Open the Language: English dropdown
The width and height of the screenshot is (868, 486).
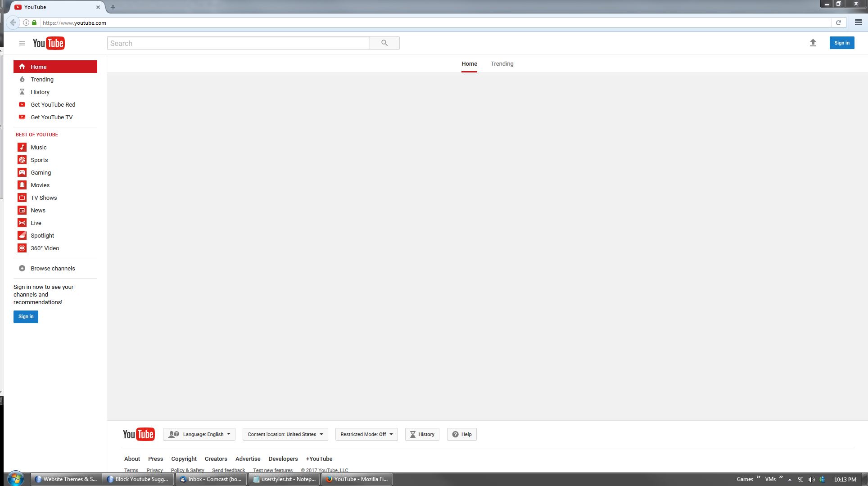[199, 434]
